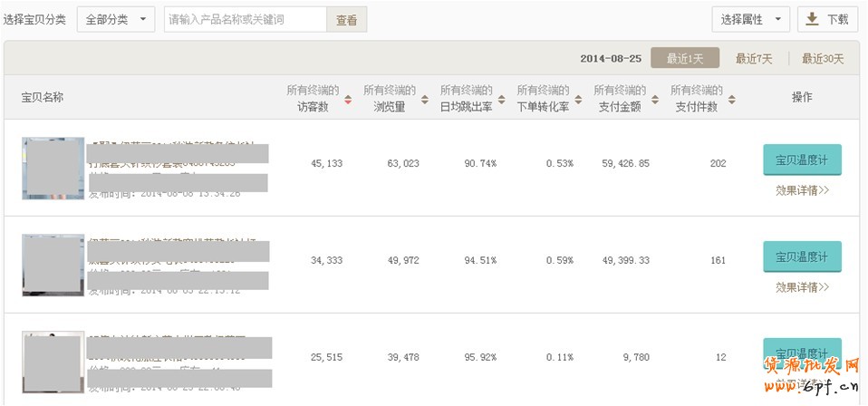Click 宝贝温度计 for the first product

click(802, 160)
